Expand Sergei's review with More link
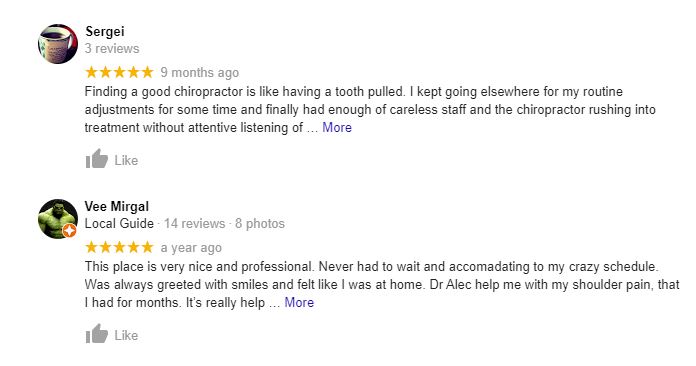Viewport: 696px width, 366px height. click(x=337, y=127)
